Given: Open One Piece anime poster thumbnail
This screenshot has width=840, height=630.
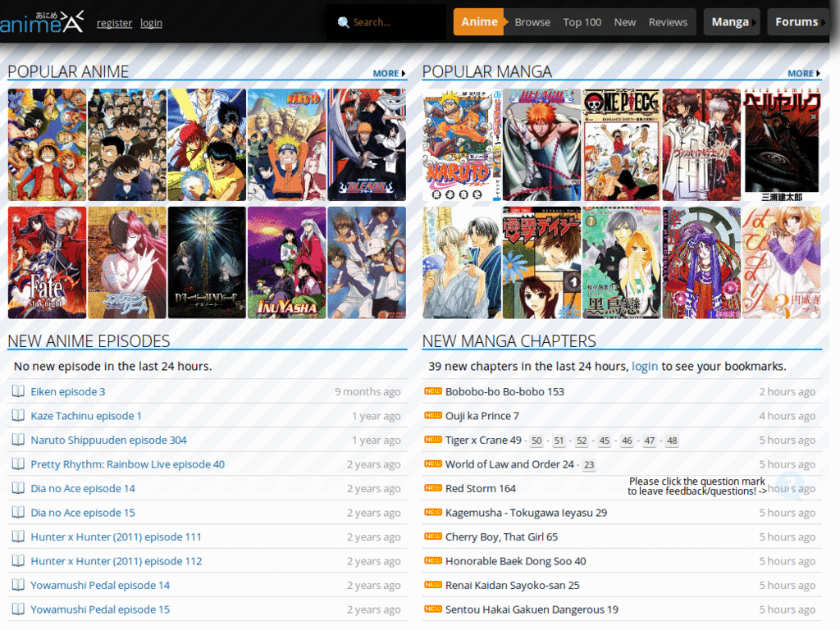Looking at the screenshot, I should pos(47,144).
